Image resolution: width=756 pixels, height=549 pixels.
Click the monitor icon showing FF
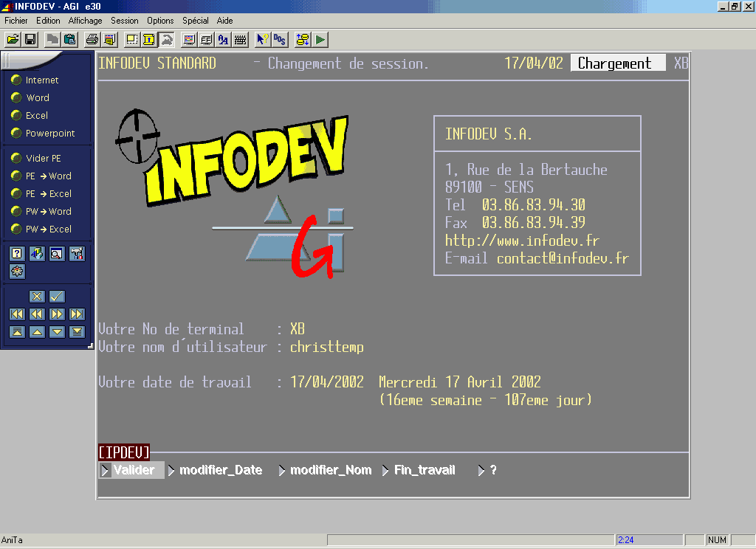point(207,40)
